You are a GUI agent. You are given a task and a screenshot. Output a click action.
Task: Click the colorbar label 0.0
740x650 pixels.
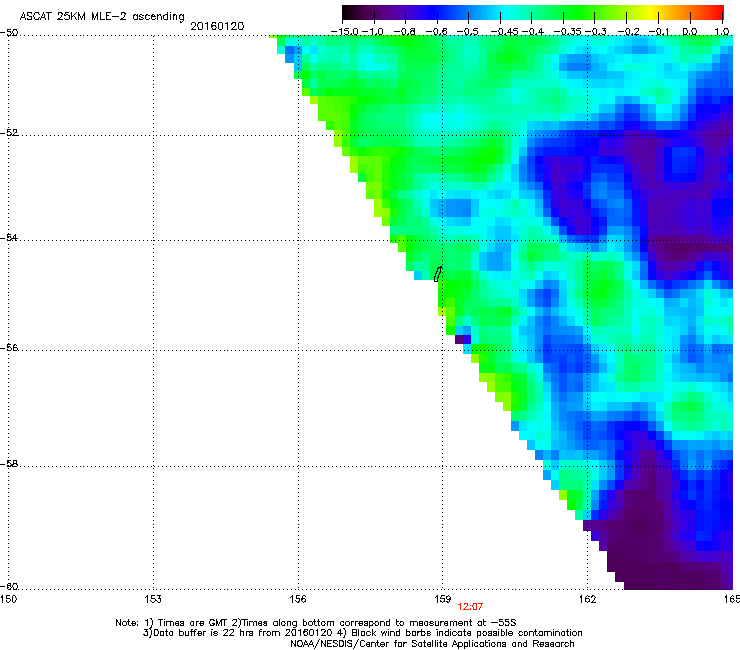(x=690, y=32)
